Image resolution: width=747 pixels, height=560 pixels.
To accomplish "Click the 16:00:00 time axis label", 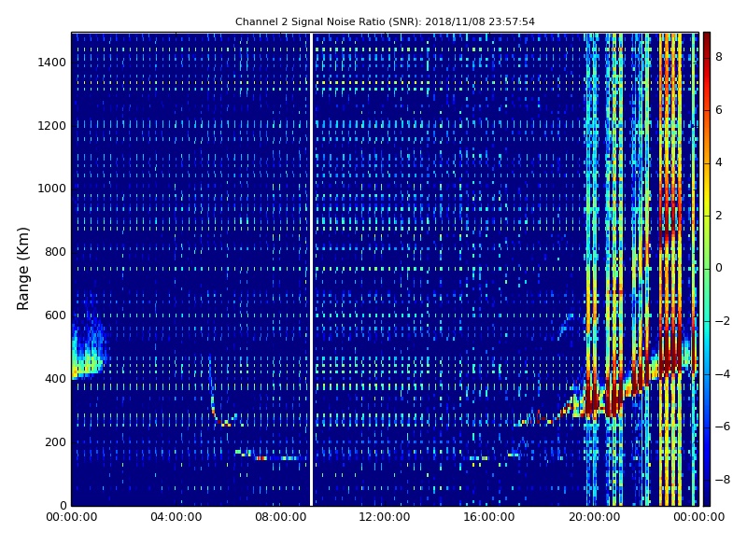I will tap(489, 517).
